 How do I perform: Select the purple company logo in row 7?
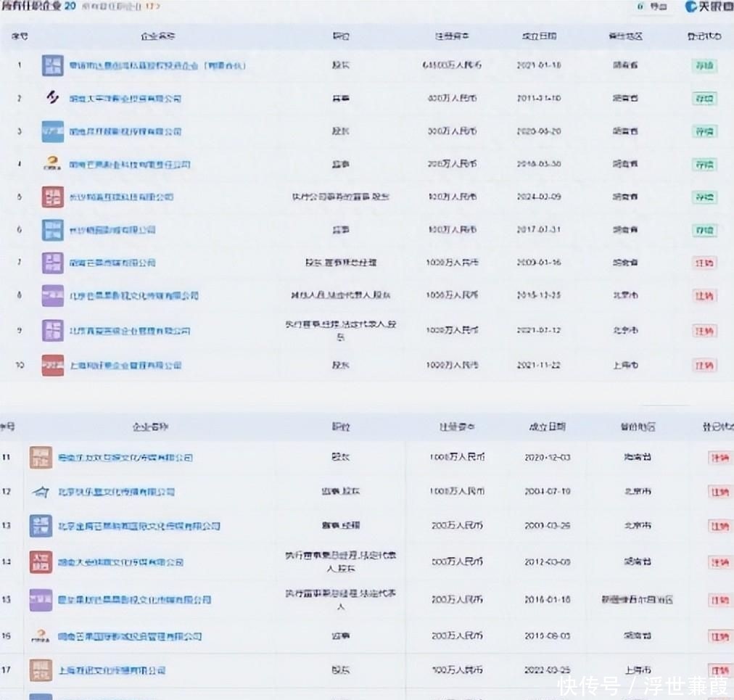coord(53,263)
